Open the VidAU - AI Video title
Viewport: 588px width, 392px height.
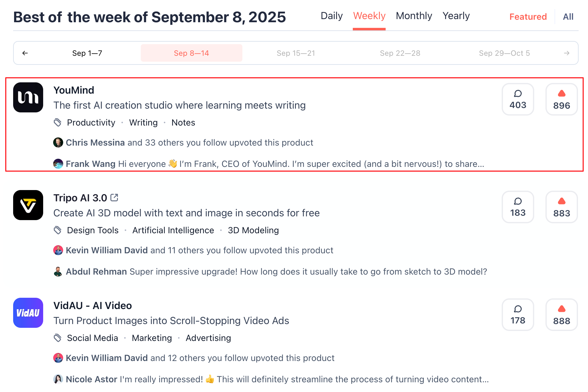[93, 306]
